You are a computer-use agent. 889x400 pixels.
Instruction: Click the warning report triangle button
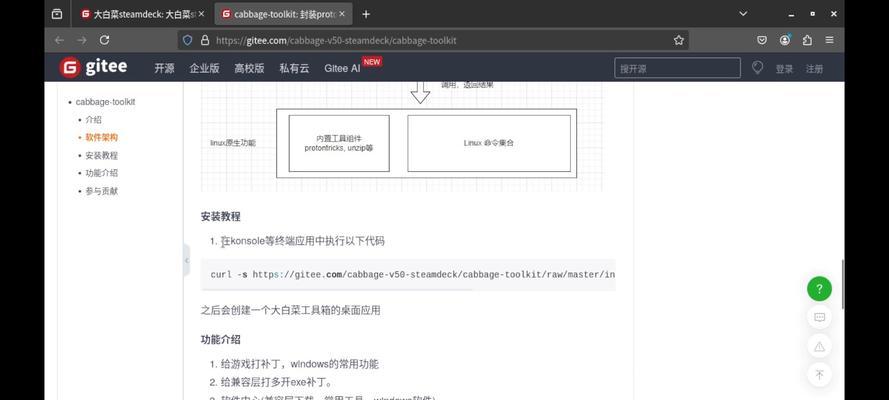point(819,346)
